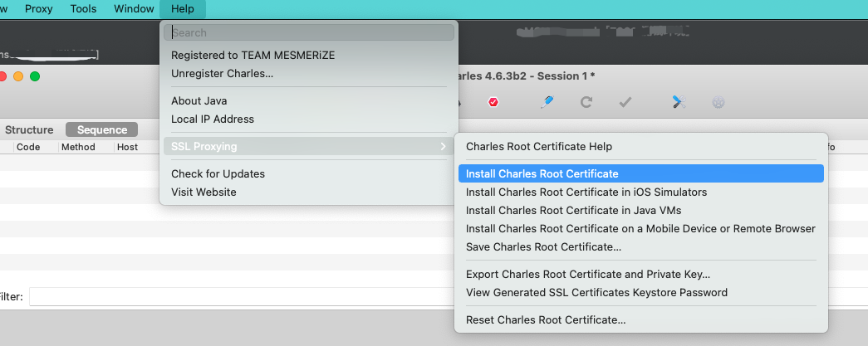The width and height of the screenshot is (868, 346).
Task: Open the Tools wrench-and-screwdriver icon
Action: pyautogui.click(x=679, y=102)
